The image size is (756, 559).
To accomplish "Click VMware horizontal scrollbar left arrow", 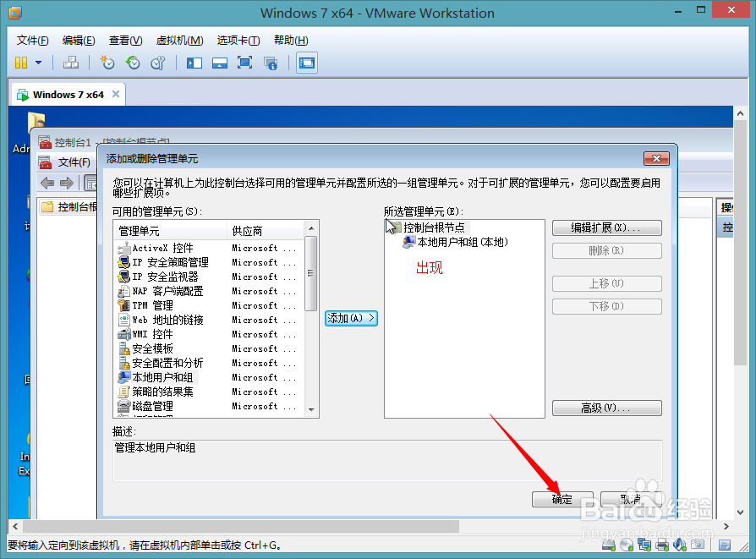I will pos(15,526).
